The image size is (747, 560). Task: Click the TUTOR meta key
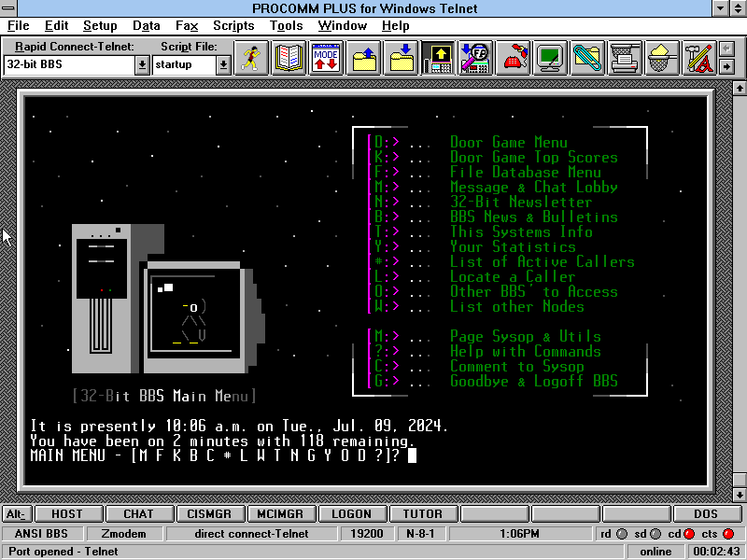[x=424, y=514]
